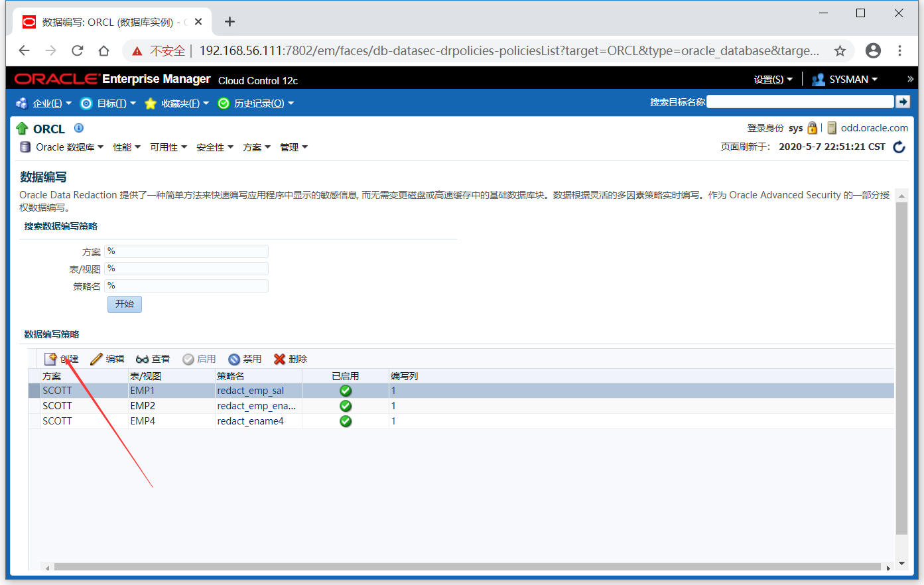Click the 搜索目标名称 input box
This screenshot has width=924, height=585.
(800, 101)
